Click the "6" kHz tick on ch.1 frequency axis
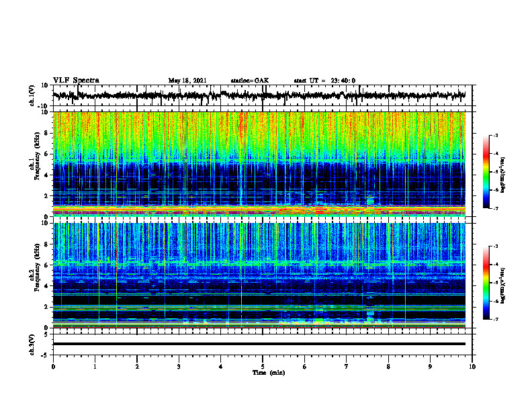Image resolution: width=532 pixels, height=411 pixels. (x=46, y=154)
